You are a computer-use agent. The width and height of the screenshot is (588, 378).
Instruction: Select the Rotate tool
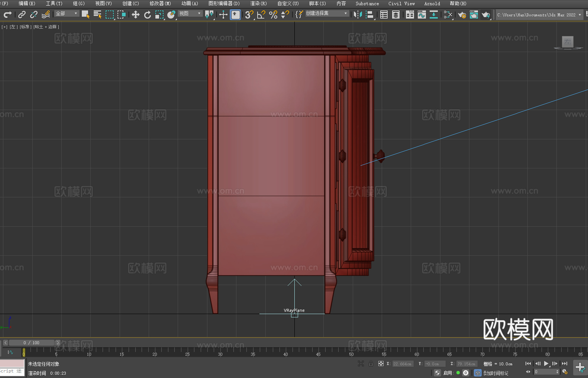pyautogui.click(x=148, y=14)
